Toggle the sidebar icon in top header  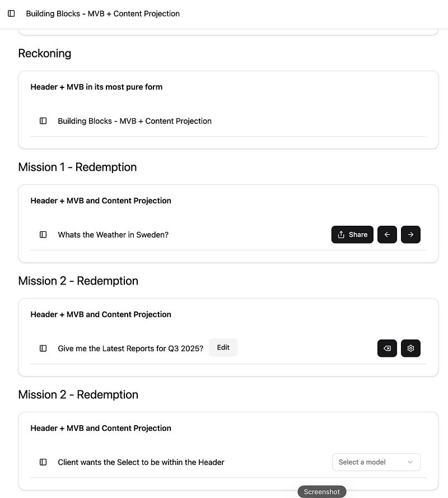pos(11,13)
